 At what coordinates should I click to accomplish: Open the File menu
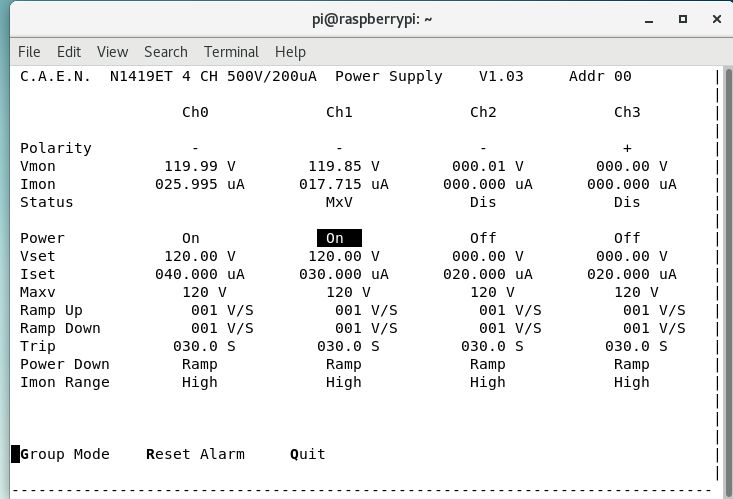click(29, 51)
